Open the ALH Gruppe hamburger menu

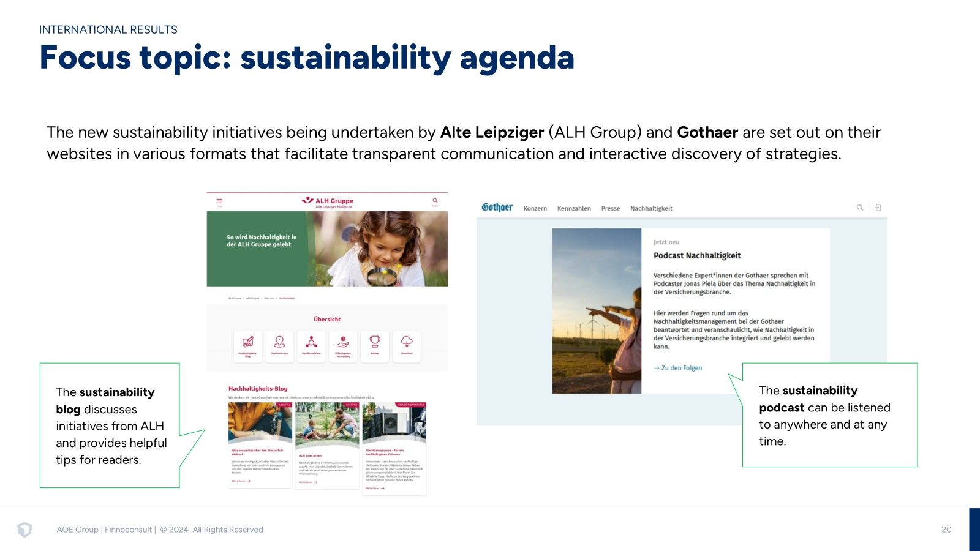coord(219,201)
